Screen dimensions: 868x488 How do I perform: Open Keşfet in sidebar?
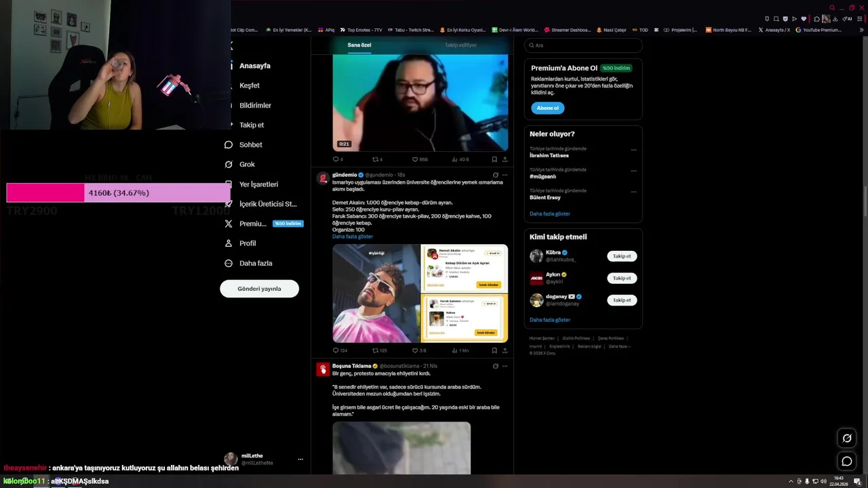click(250, 85)
